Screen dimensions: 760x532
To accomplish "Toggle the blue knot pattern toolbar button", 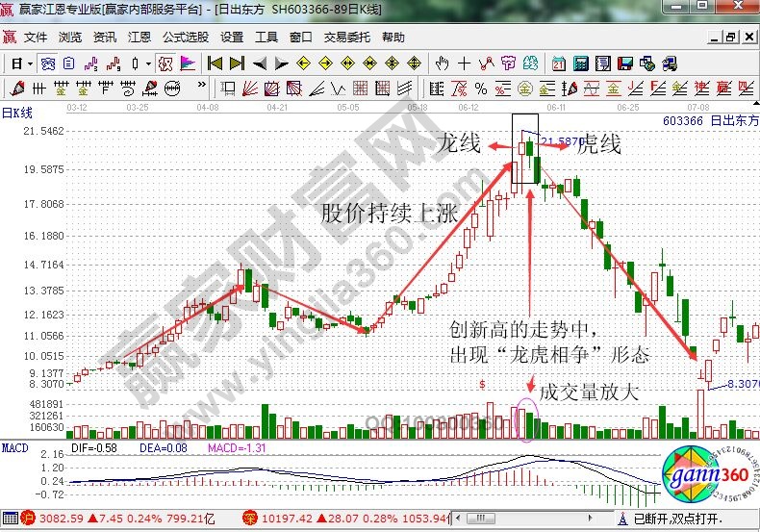I will click(48, 63).
